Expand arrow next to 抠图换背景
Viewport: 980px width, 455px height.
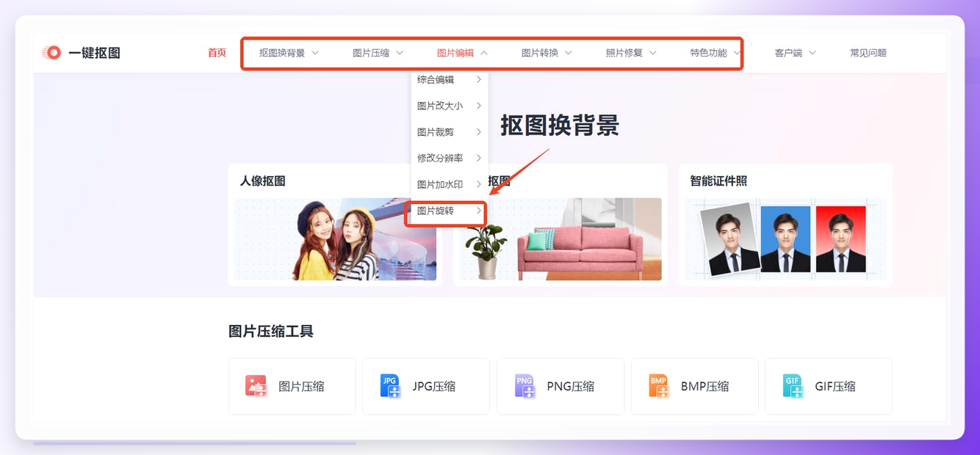tap(315, 53)
